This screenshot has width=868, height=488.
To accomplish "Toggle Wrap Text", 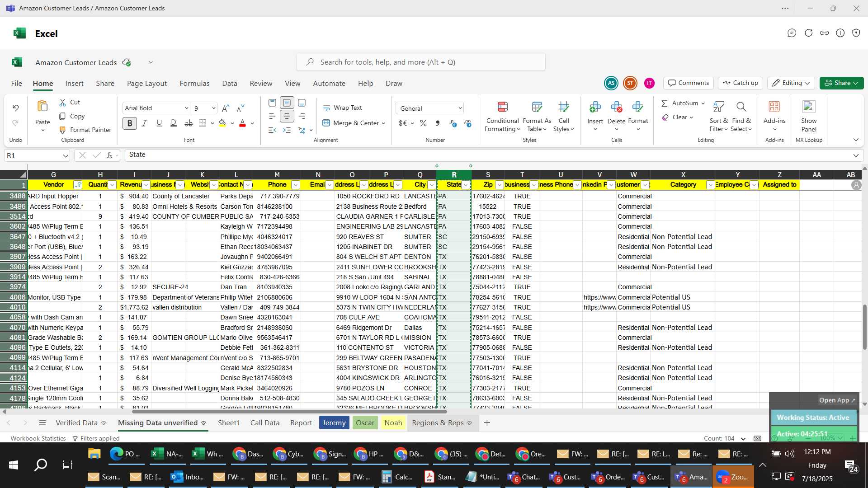I will tap(342, 108).
